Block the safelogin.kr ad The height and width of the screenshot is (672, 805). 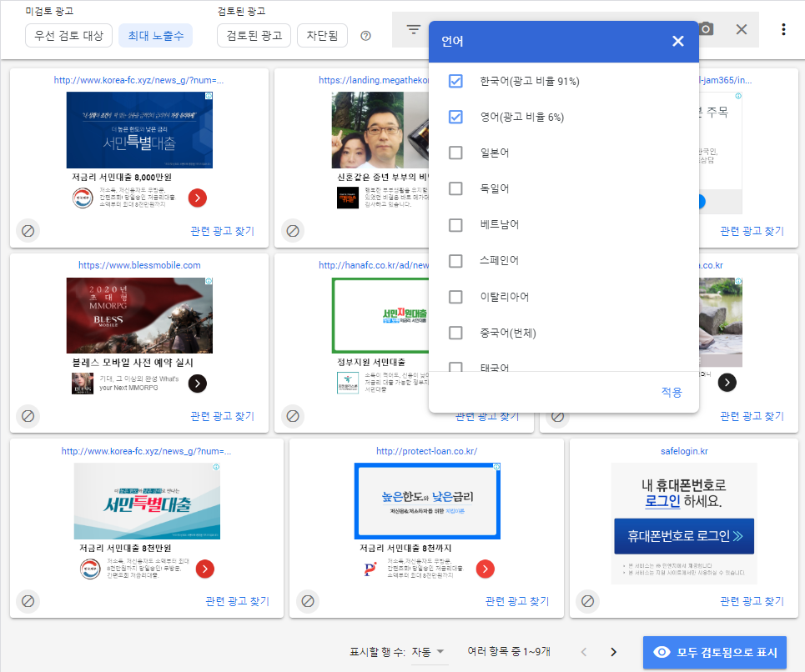point(588,601)
